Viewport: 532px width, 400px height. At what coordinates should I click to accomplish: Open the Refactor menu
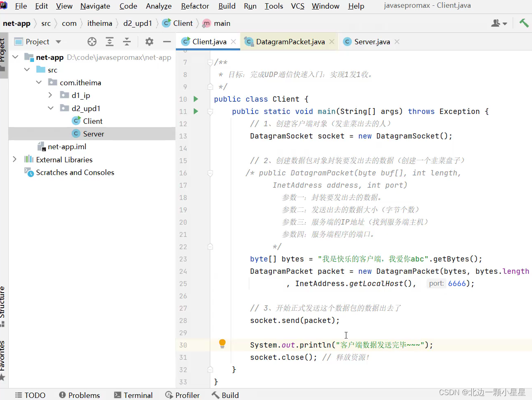pos(195,6)
